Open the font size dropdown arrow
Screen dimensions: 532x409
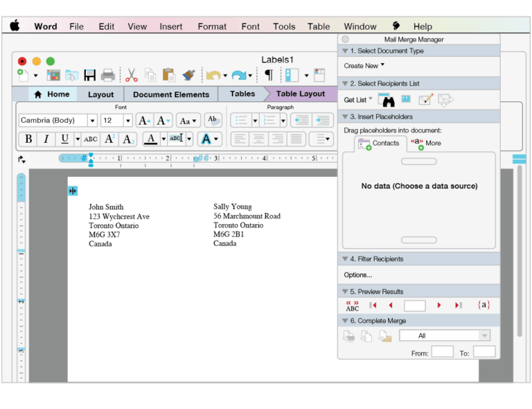tap(128, 121)
